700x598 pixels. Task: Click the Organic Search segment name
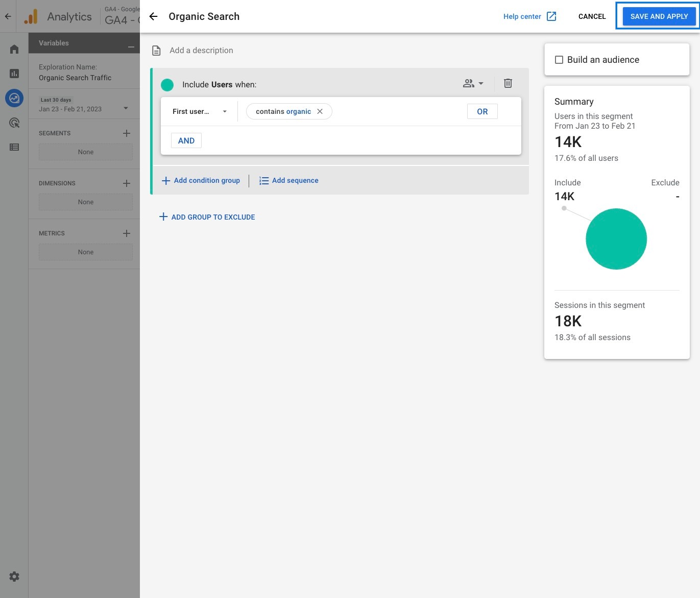[204, 16]
